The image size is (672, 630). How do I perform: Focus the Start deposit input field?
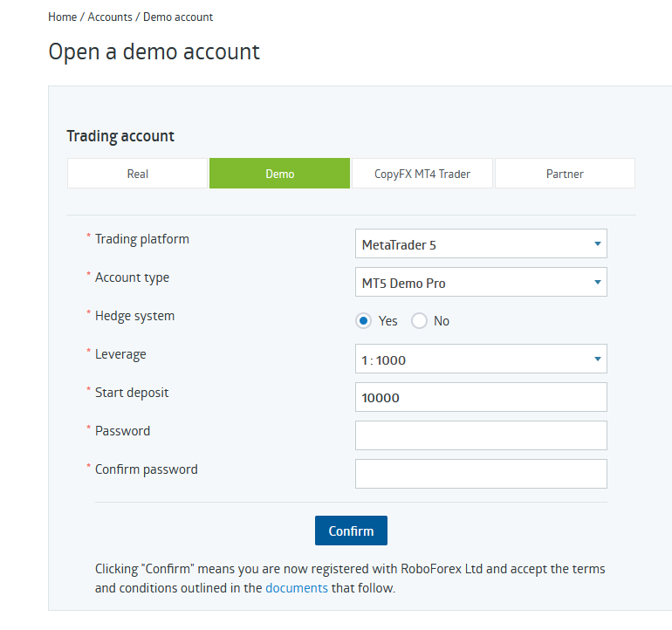coord(481,397)
